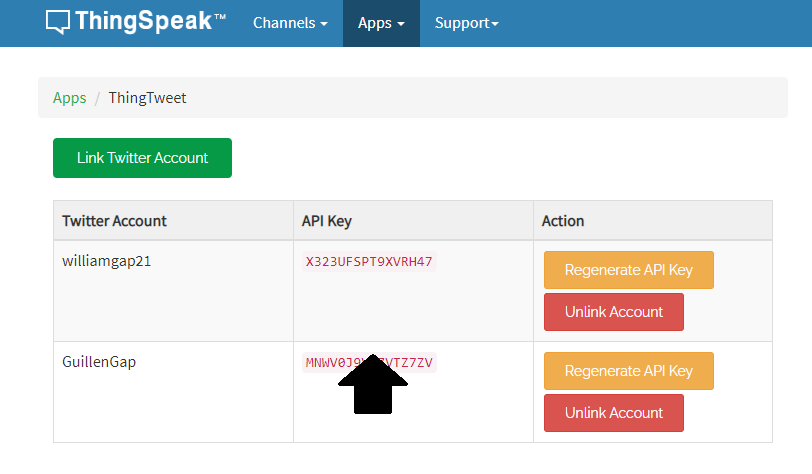Click the GuillenGap account name

point(99,362)
